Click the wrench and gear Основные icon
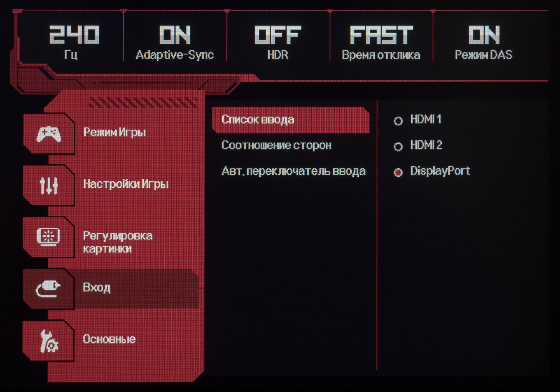This screenshot has width=560, height=392. click(49, 341)
